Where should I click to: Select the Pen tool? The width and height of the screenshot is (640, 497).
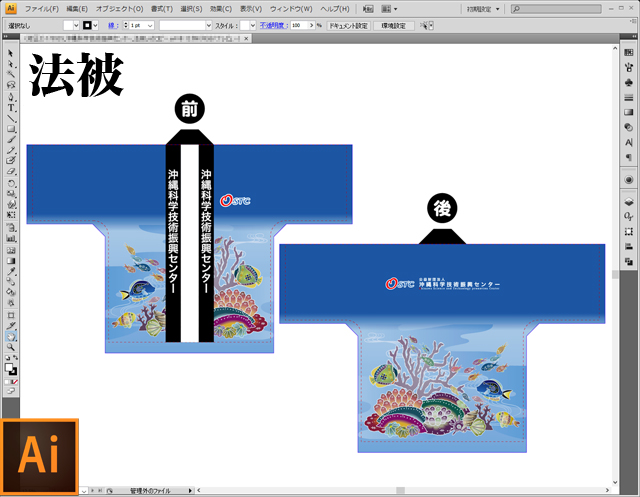tap(11, 97)
